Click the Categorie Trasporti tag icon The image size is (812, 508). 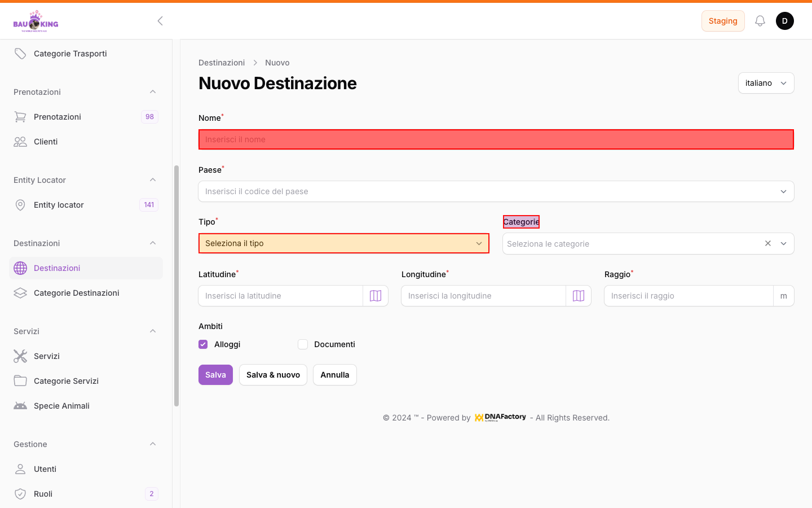[20, 53]
